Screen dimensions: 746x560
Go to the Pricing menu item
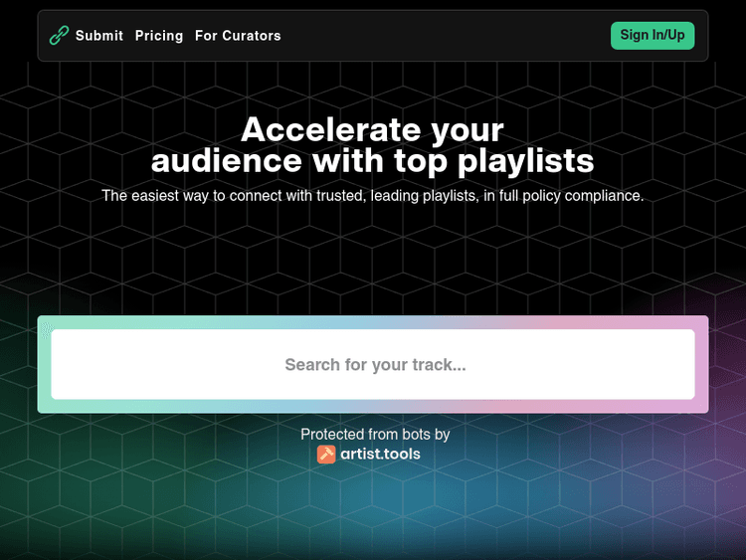click(x=159, y=36)
